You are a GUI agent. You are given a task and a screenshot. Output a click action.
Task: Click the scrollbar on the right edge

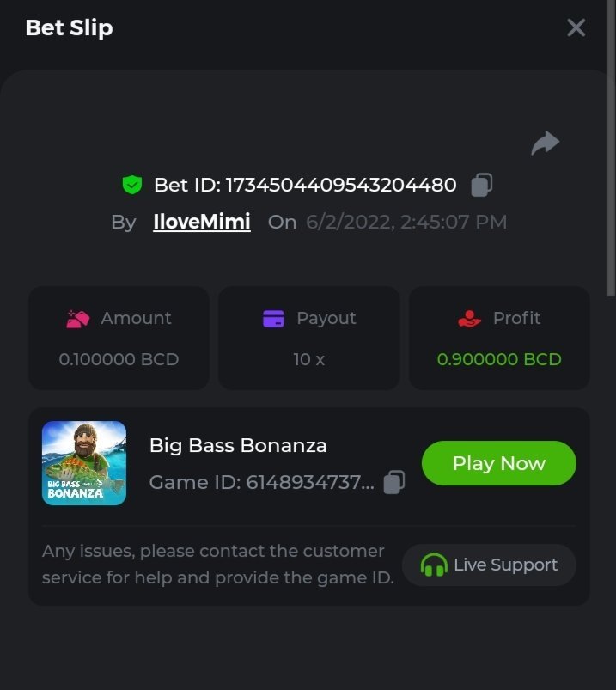[x=611, y=172]
